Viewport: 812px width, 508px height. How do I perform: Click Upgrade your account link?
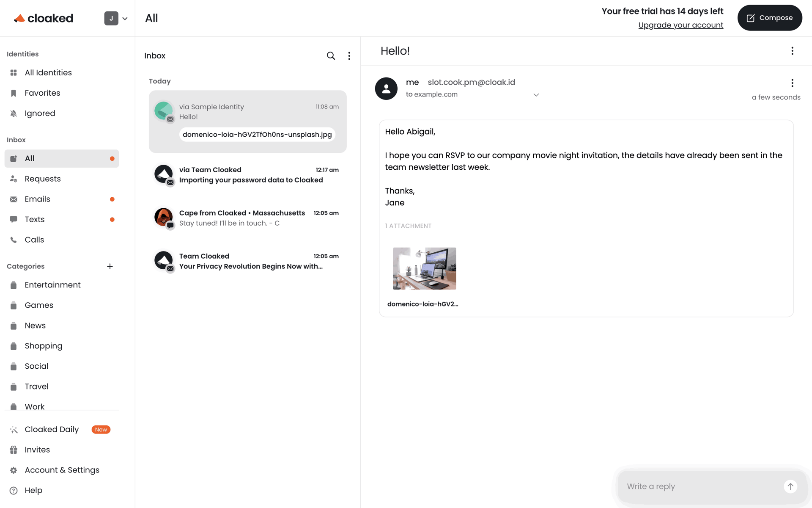(680, 25)
